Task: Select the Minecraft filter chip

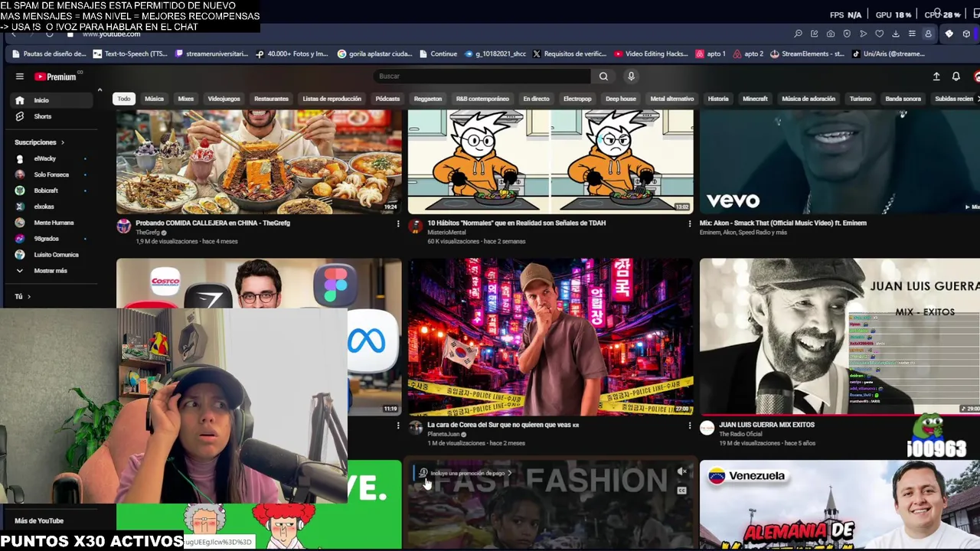Action: [755, 99]
